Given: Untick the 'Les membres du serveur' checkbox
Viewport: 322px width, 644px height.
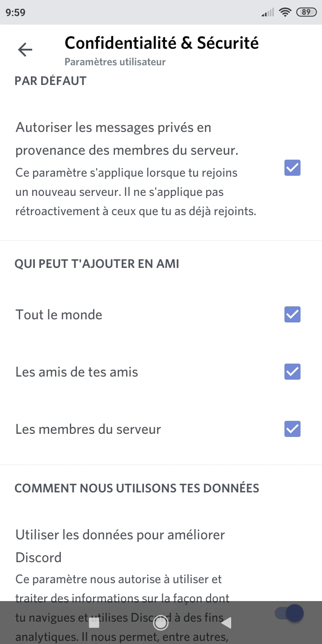Looking at the screenshot, I should pyautogui.click(x=292, y=429).
